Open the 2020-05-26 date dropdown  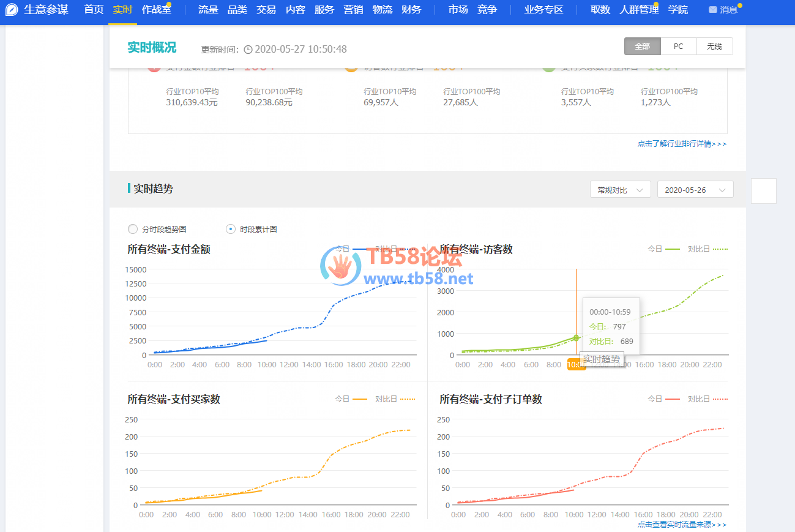click(695, 190)
